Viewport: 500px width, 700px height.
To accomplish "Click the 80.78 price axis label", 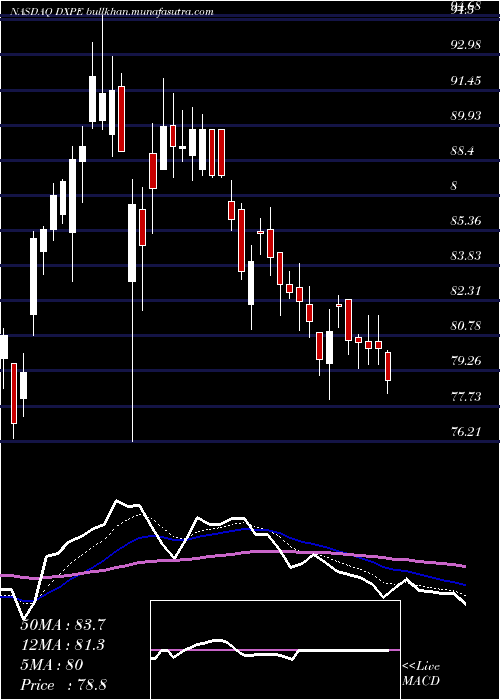I will [x=467, y=325].
